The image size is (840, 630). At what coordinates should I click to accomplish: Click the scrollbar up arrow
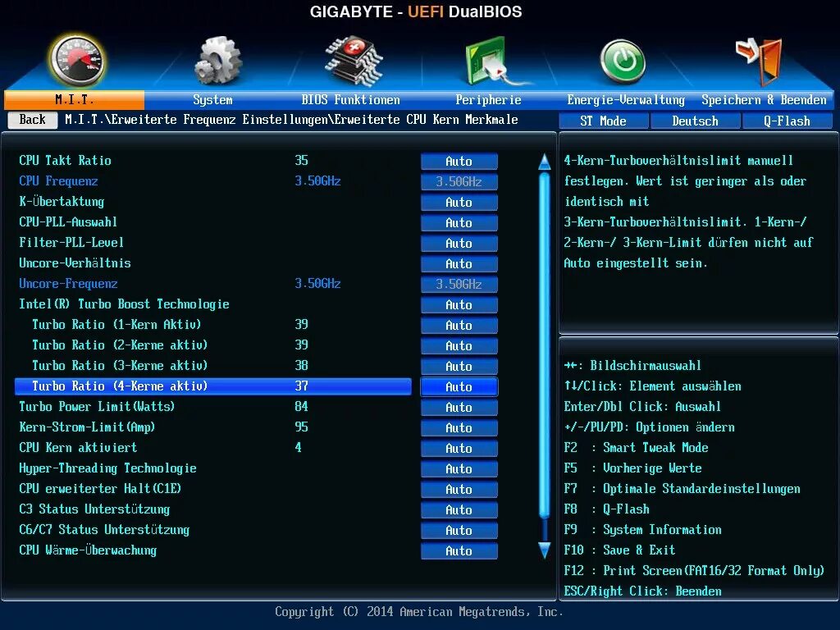click(x=545, y=162)
